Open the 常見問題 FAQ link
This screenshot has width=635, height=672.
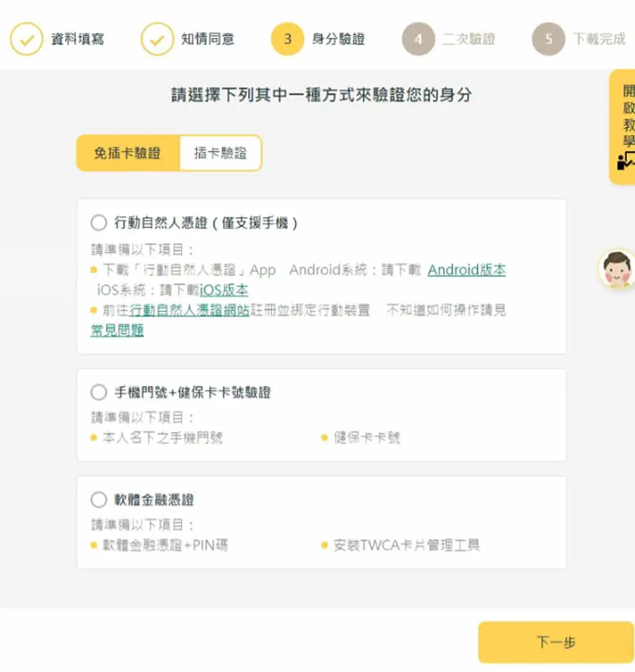(x=117, y=330)
